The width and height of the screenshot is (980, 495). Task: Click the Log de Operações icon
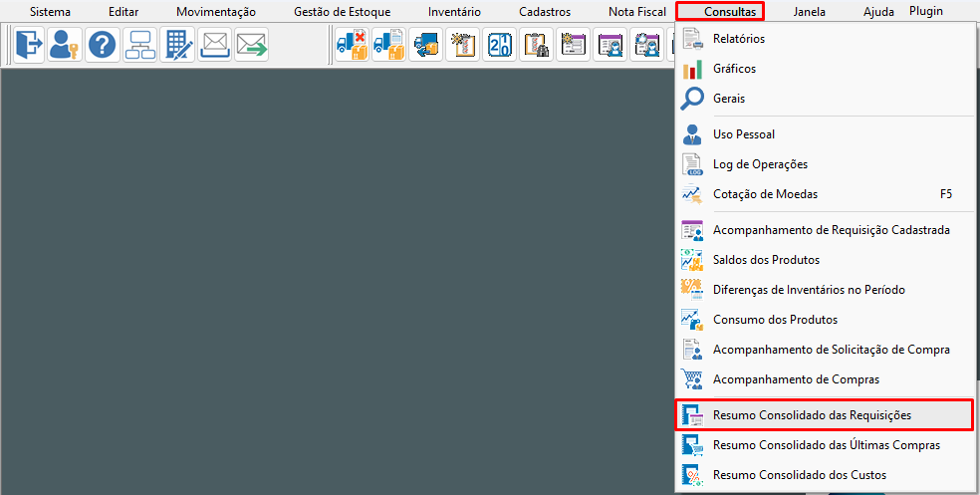[x=692, y=164]
